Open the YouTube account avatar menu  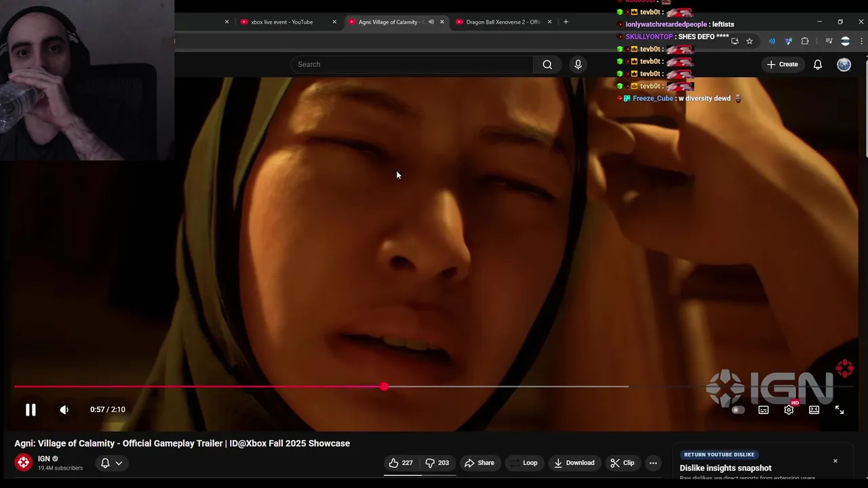click(x=844, y=64)
